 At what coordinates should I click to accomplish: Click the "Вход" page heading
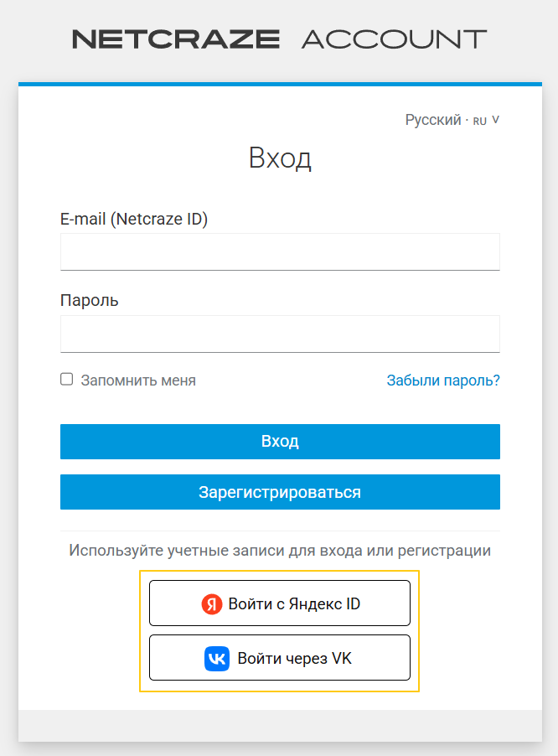(x=280, y=158)
